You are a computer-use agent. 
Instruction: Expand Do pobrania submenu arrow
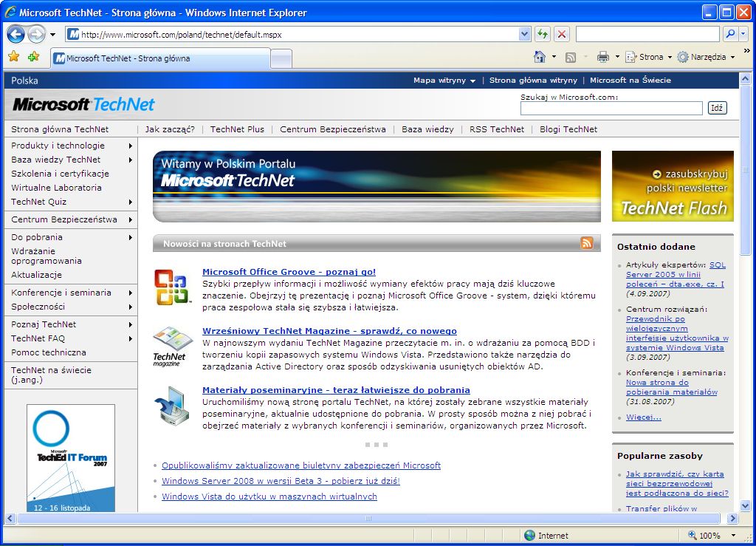(x=131, y=237)
